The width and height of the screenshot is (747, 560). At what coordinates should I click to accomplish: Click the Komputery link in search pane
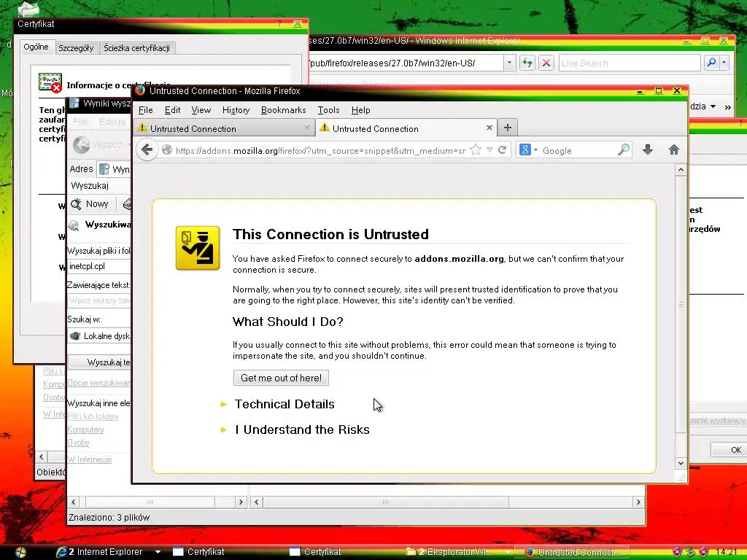click(x=86, y=429)
